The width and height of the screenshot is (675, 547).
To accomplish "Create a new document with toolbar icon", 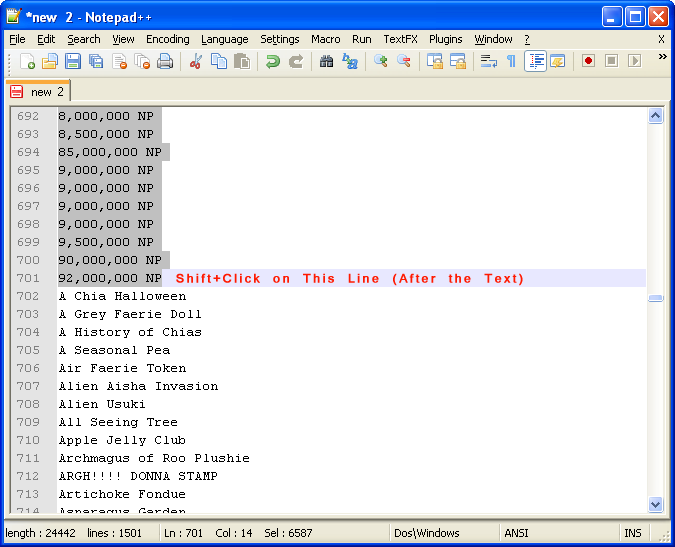I will click(27, 61).
